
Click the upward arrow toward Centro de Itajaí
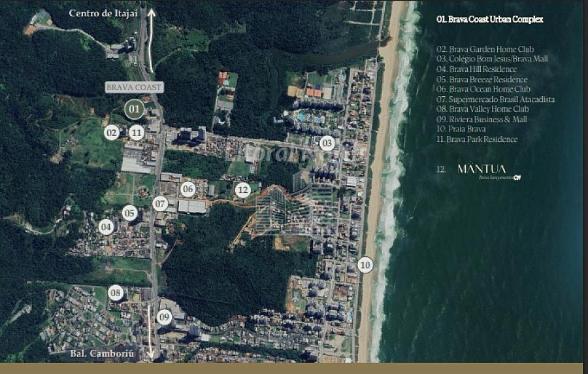[152, 39]
